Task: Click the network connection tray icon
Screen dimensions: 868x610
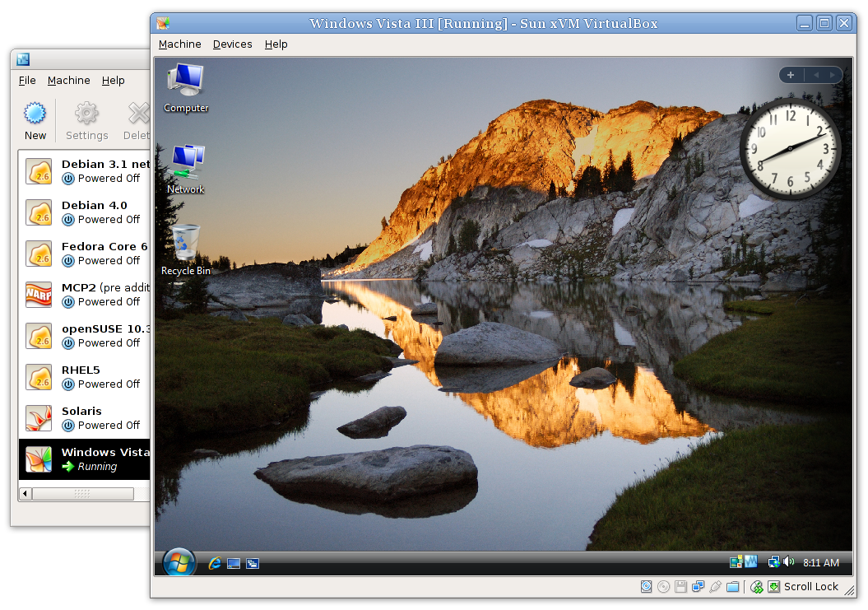Action: point(774,562)
